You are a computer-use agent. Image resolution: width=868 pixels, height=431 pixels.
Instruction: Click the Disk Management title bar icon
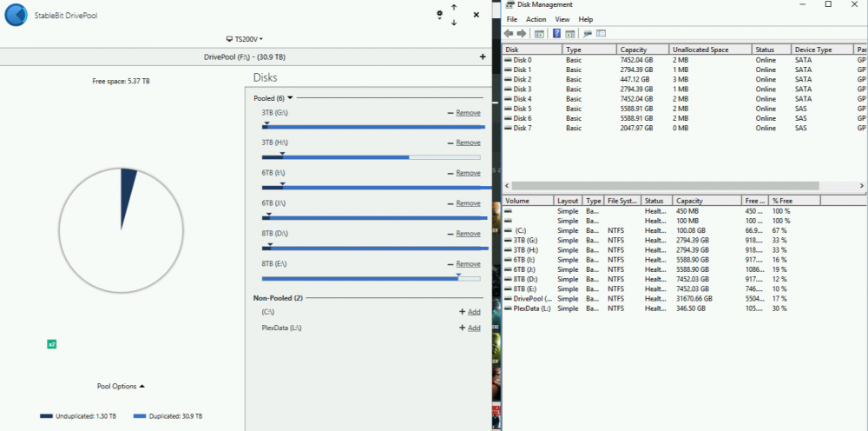[x=510, y=4]
